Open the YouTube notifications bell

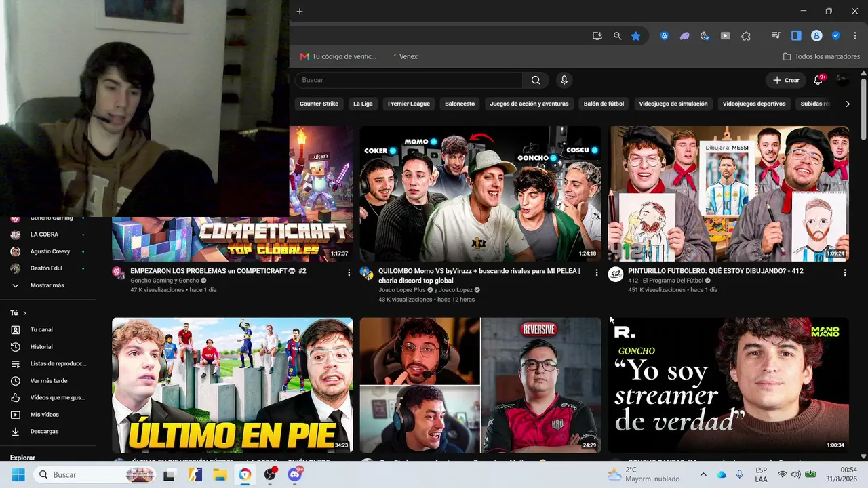[x=818, y=80]
